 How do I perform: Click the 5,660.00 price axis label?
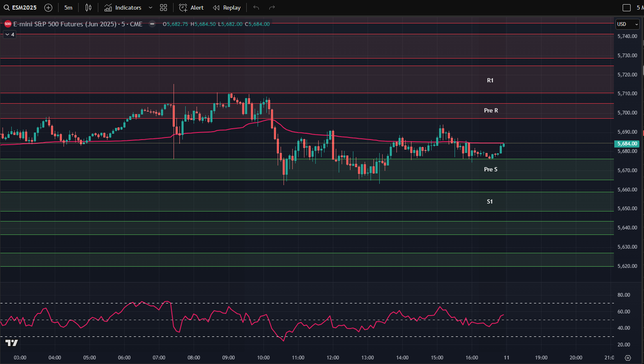tap(627, 190)
